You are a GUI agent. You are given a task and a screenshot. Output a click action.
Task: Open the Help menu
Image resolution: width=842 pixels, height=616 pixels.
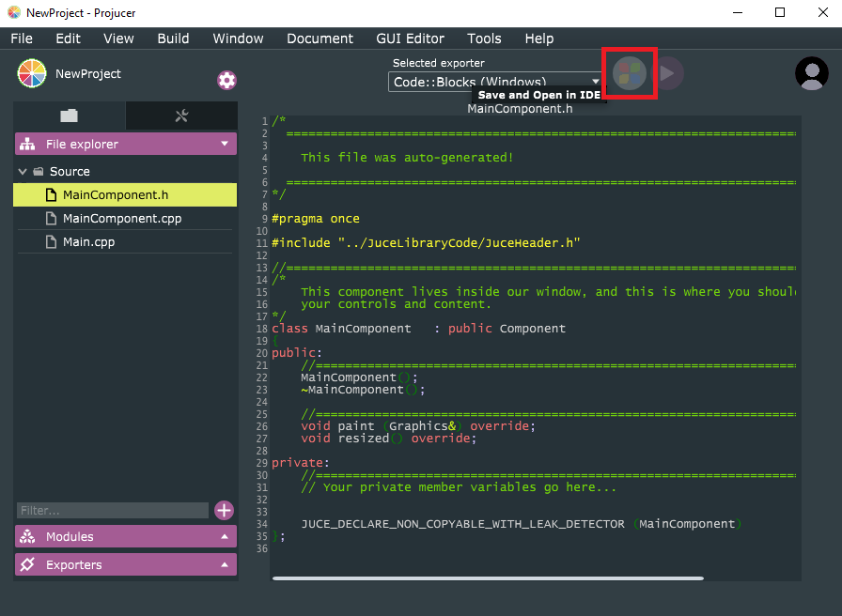point(539,38)
